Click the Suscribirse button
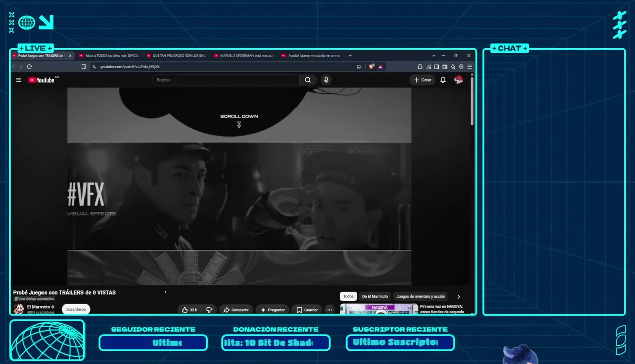The image size is (635, 364). [x=76, y=309]
